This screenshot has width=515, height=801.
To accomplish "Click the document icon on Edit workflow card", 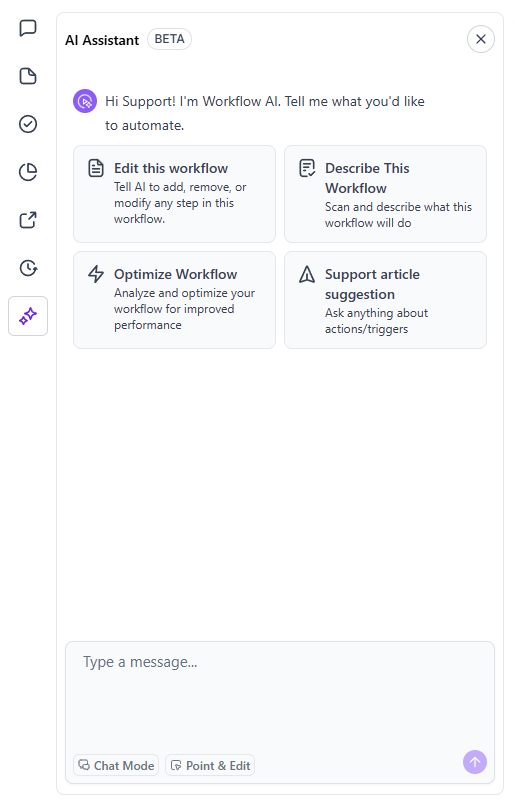I will pyautogui.click(x=96, y=168).
